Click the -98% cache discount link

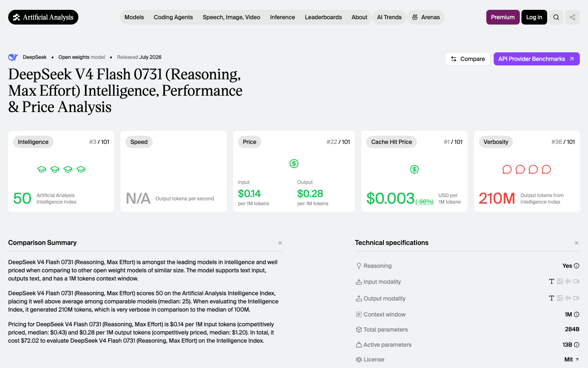pos(425,202)
